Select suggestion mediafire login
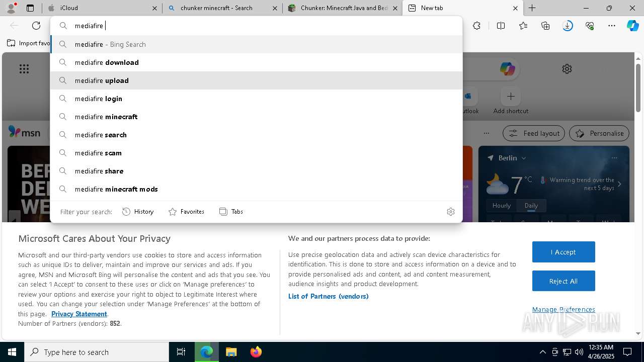This screenshot has width=644, height=362. pos(256,99)
